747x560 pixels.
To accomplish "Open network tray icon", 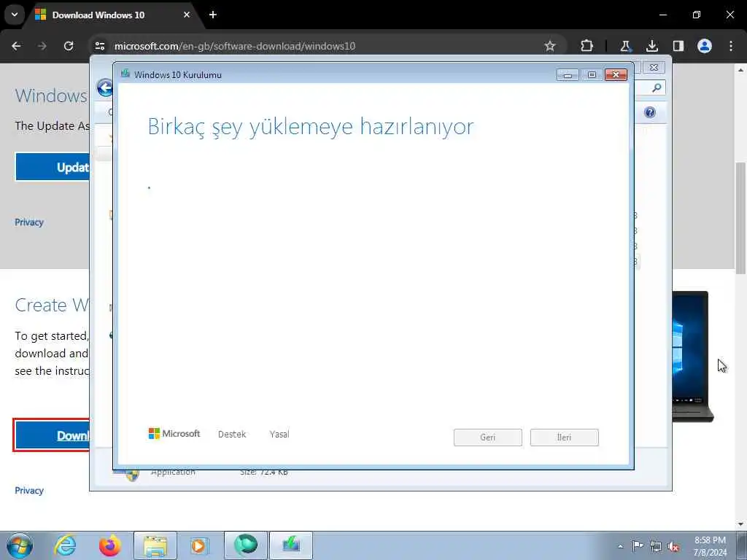I will point(656,546).
